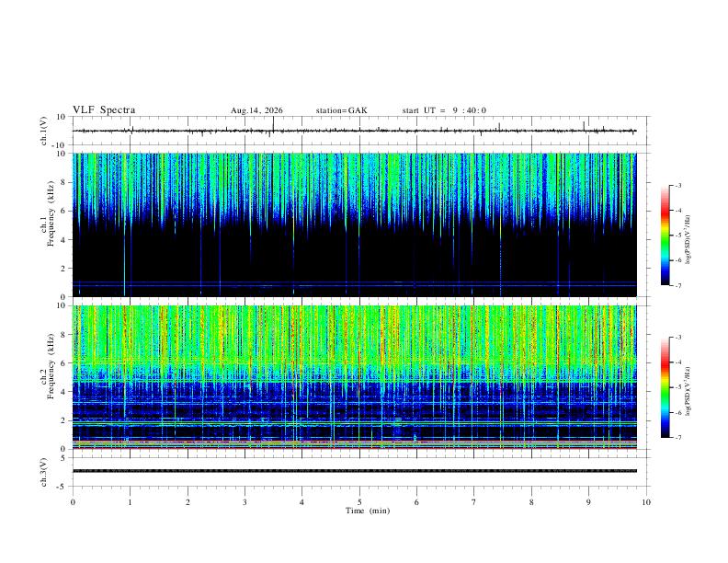The width and height of the screenshot is (728, 563).
Task: Click the 0 minute tick label
Action: (x=73, y=502)
